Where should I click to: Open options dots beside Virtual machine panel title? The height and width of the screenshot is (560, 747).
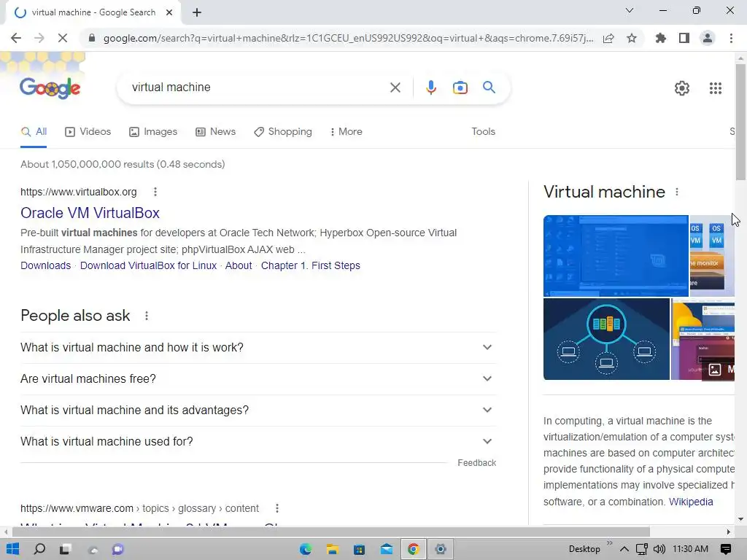coord(677,192)
